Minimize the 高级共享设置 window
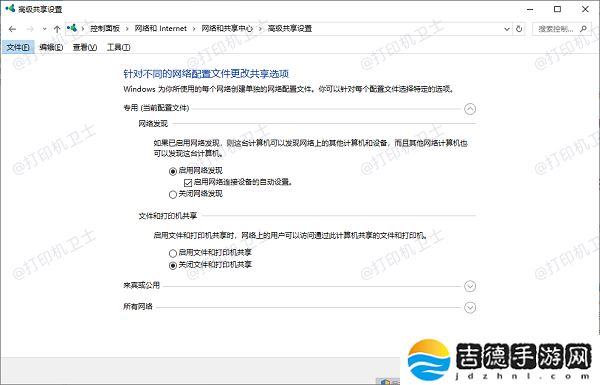This screenshot has height=385, width=600. [x=530, y=9]
